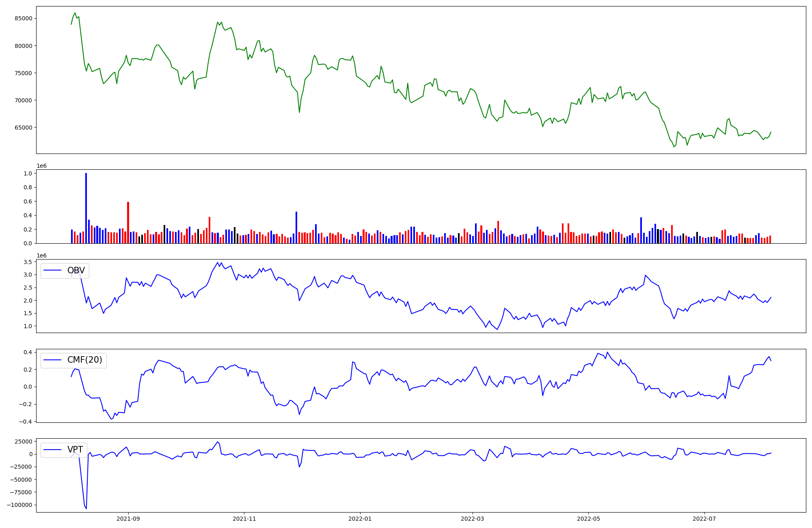Click the 1e6 exponent label above volume chart
Screen dimensions: 812x528
click(41, 166)
